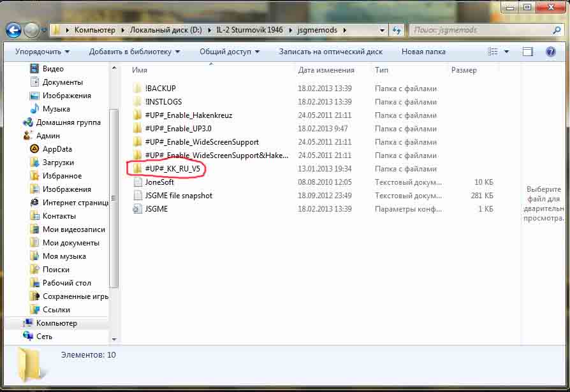The width and height of the screenshot is (570, 392).
Task: Expand arrow after IL-2 Sturmovik 1946 breadcrumb
Action: click(290, 30)
